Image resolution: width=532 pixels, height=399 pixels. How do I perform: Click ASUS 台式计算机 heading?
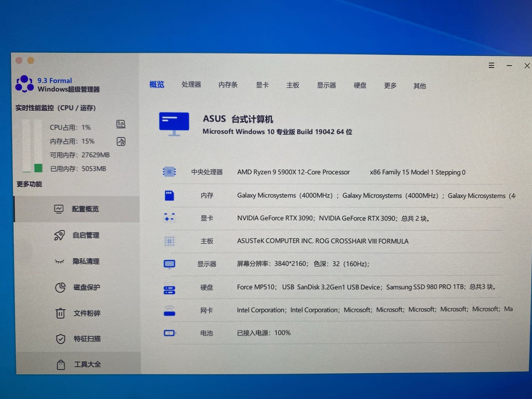(238, 119)
